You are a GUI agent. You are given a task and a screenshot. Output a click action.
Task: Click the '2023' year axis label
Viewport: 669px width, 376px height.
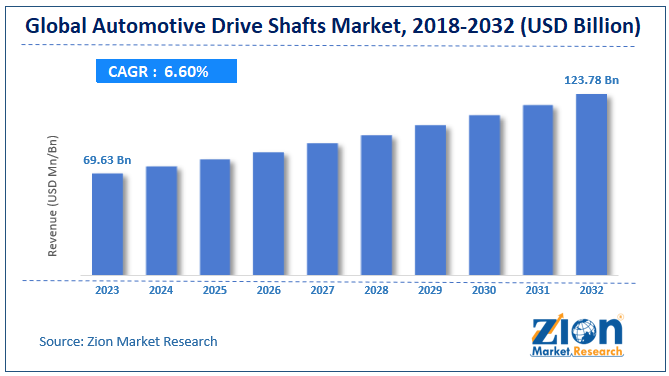[107, 290]
